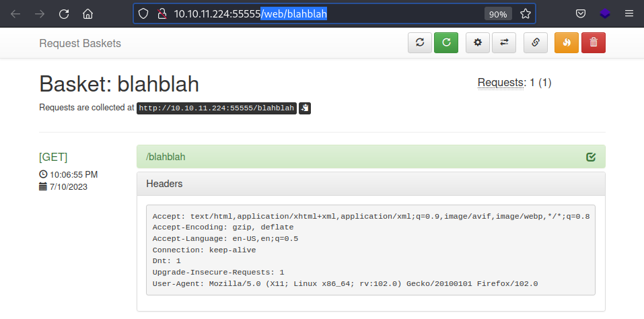
Task: Open Firefox hamburger application menu
Action: 629,13
